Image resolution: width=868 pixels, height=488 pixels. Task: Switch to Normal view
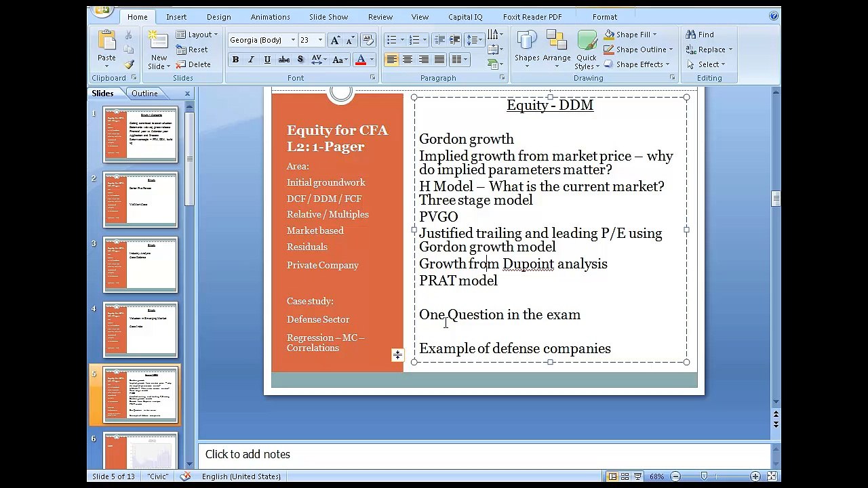[613, 476]
